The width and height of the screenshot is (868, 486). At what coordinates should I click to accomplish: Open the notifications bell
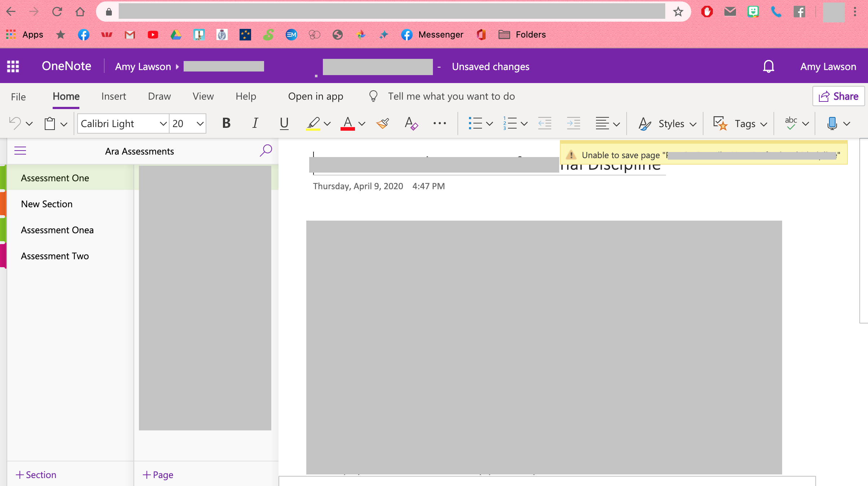[x=768, y=66]
